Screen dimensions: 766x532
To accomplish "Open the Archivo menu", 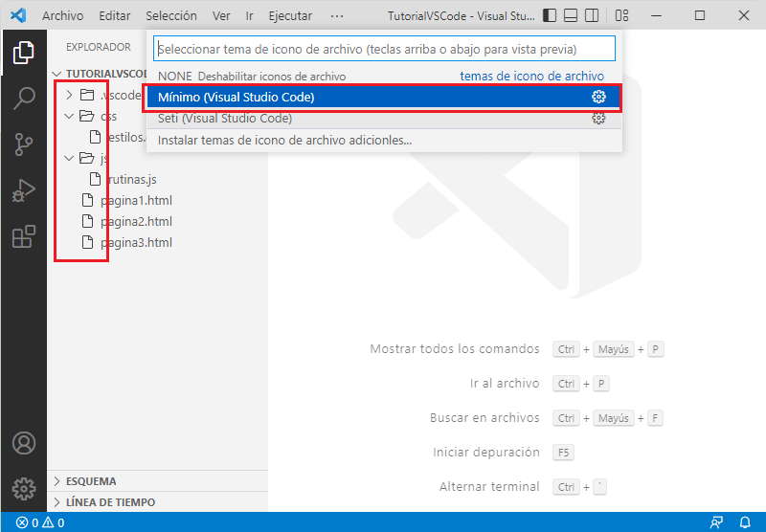I will point(62,15).
